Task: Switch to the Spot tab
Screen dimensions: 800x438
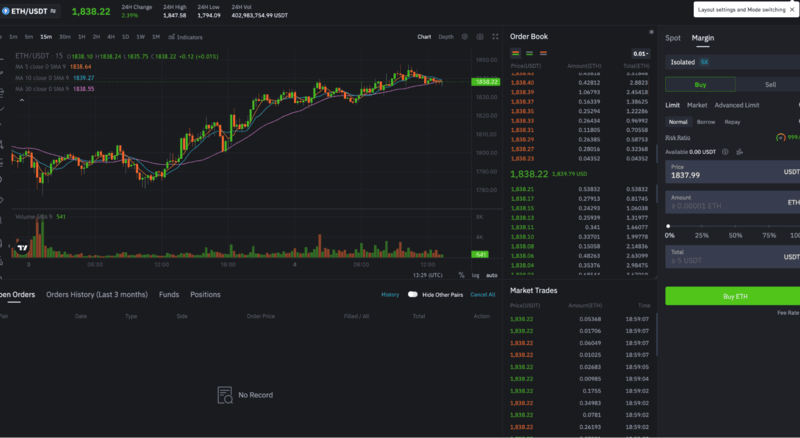Action: pyautogui.click(x=672, y=38)
